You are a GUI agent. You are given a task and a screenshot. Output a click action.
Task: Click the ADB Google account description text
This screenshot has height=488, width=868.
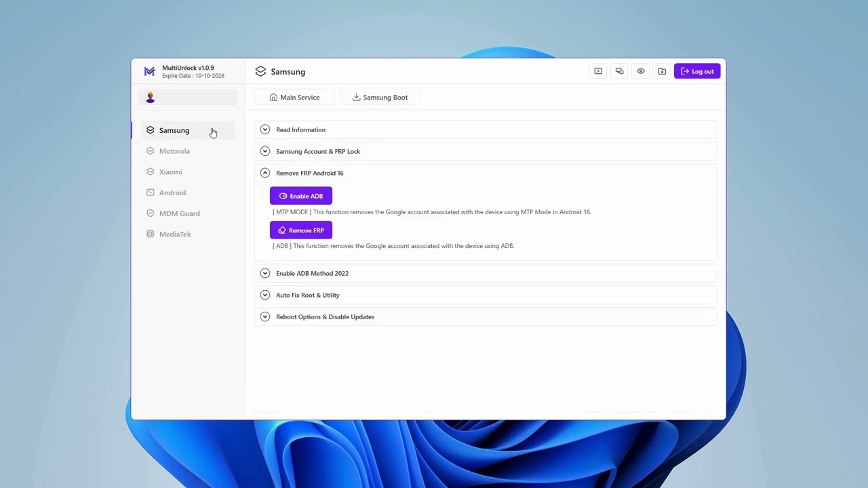tap(393, 246)
